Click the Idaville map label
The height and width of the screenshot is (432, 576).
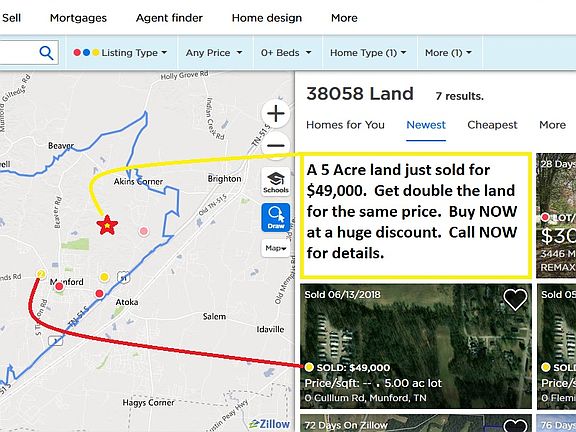pos(270,330)
